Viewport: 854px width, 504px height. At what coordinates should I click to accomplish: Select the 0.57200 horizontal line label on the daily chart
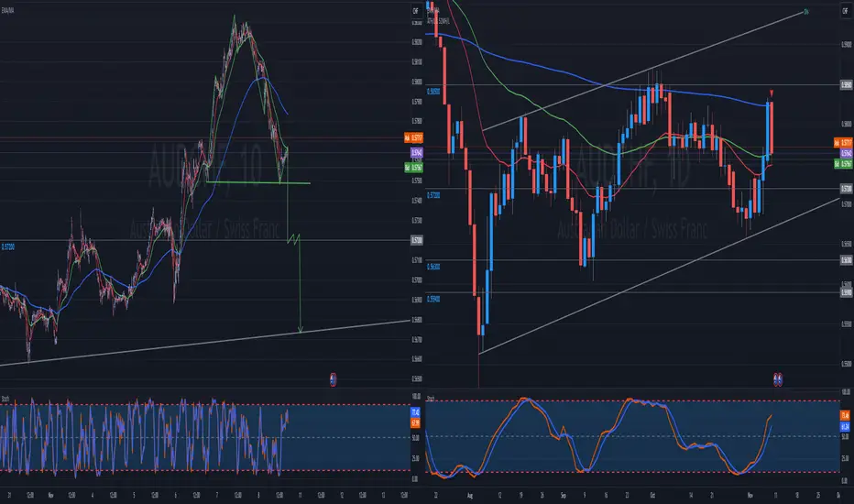pyautogui.click(x=433, y=195)
